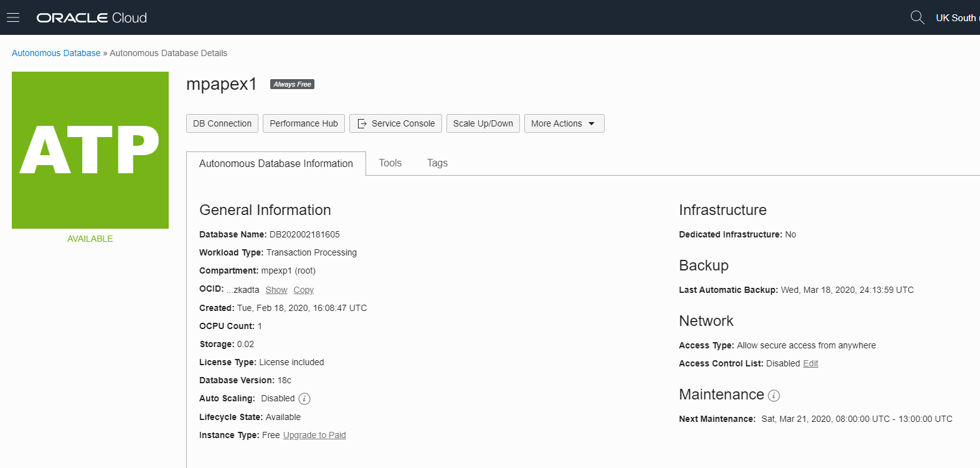Click the Always Free badge
Screen dimensions: 980x468
292,84
